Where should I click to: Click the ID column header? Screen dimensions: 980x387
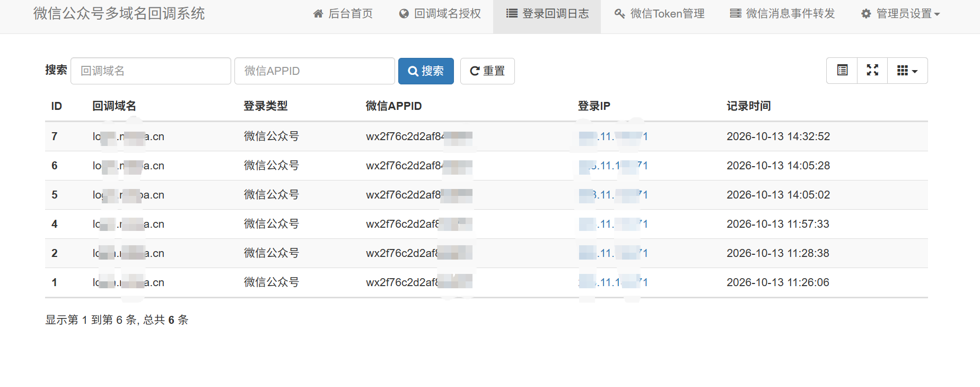pyautogui.click(x=57, y=106)
